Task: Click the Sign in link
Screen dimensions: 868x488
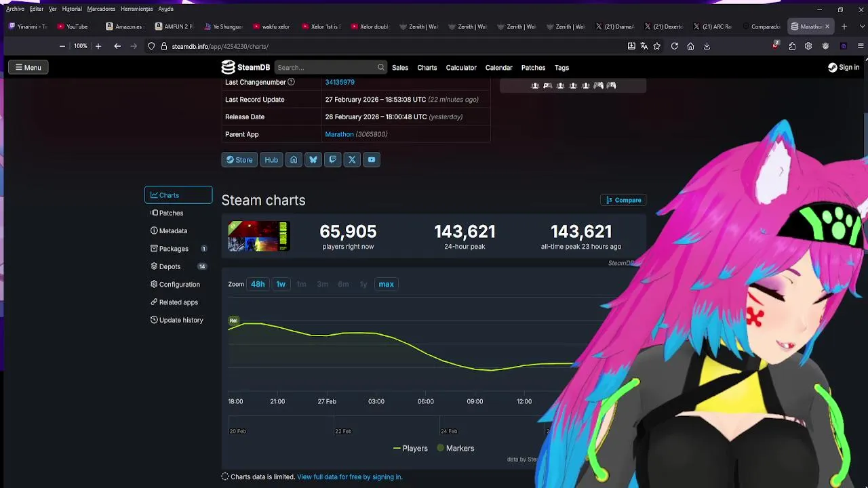Action: pyautogui.click(x=844, y=67)
